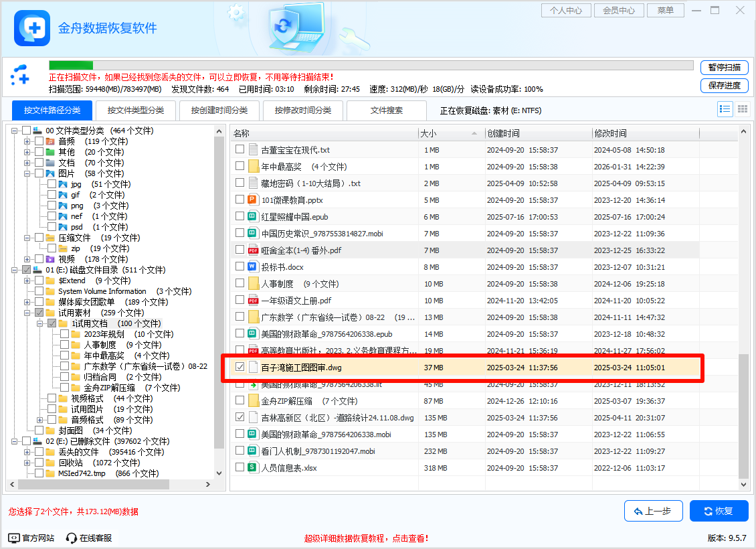The height and width of the screenshot is (549, 756).
Task: Click the 保存进度 button
Action: tap(724, 86)
